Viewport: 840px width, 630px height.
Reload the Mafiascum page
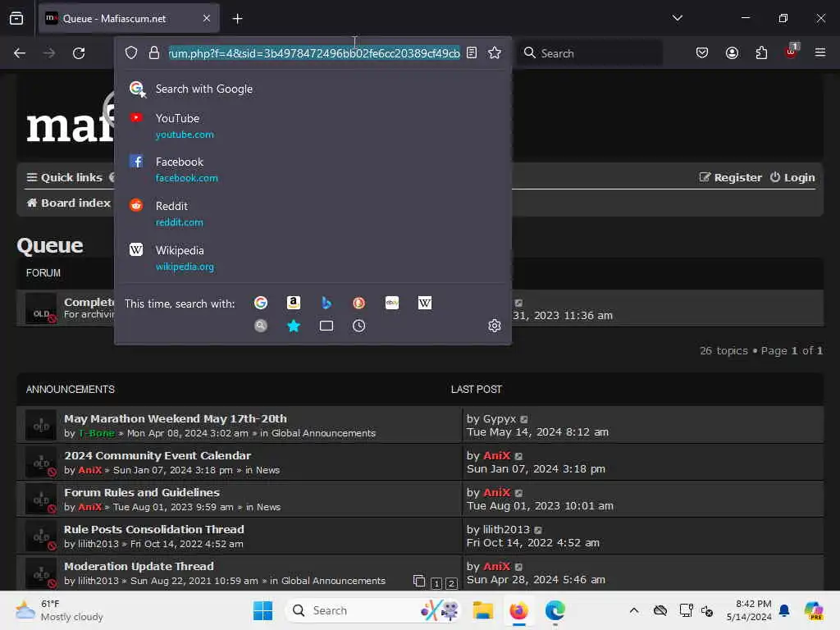(x=79, y=53)
